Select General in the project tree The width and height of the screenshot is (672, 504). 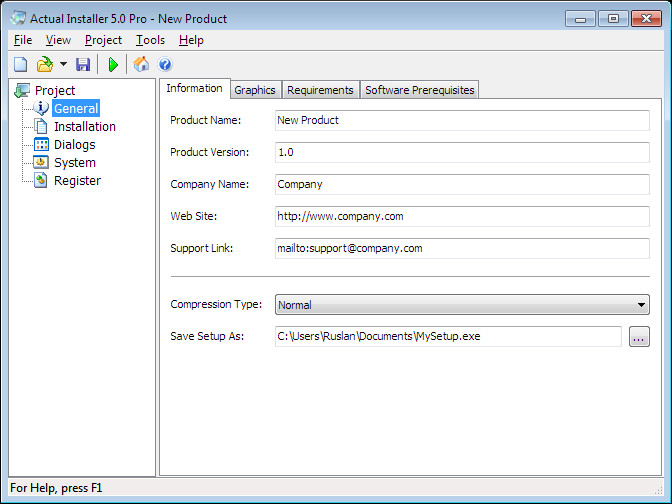click(x=76, y=108)
